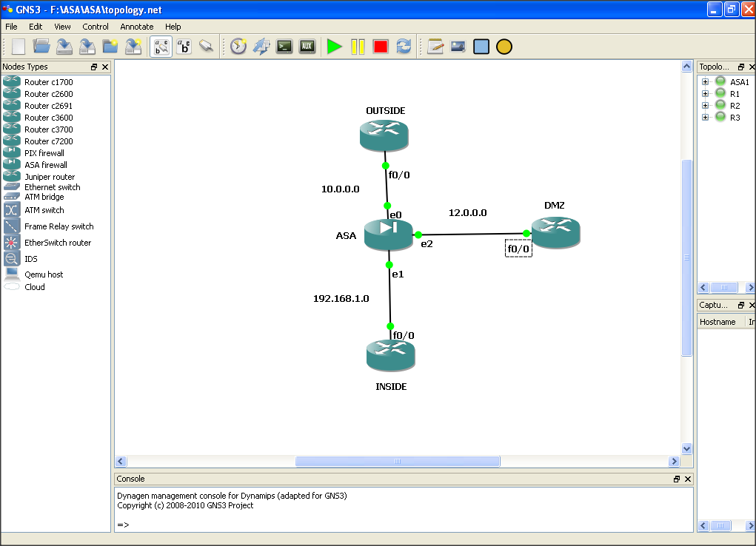The image size is (756, 546).
Task: Expand R3 in the Topology Summary panel
Action: [704, 117]
